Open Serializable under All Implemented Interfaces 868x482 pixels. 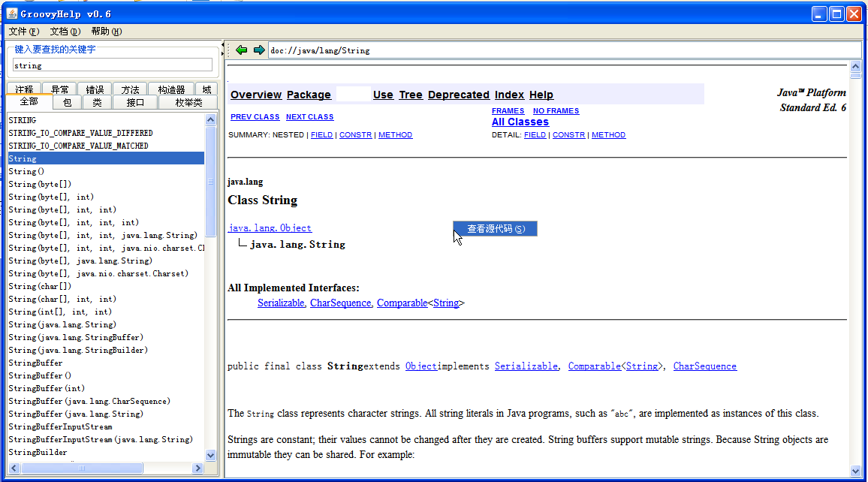(x=282, y=303)
